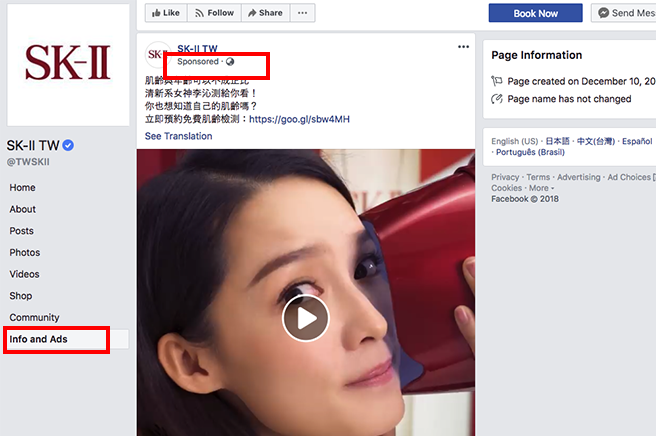Select English (US) language
This screenshot has width=656, height=436.
pyautogui.click(x=515, y=141)
